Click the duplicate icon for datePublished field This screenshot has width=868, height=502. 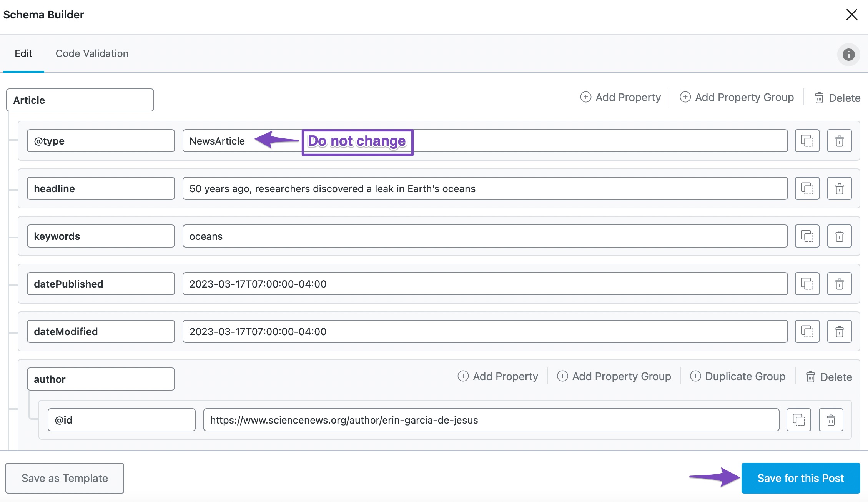(808, 283)
